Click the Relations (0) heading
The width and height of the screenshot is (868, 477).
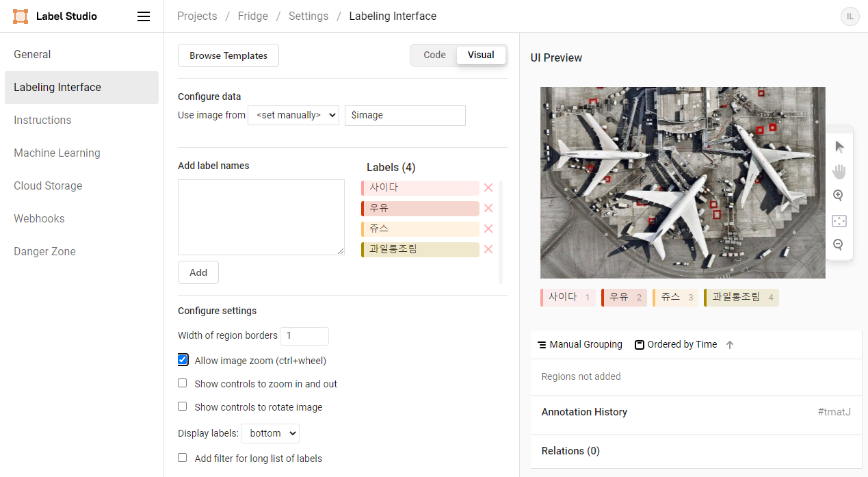pyautogui.click(x=570, y=451)
